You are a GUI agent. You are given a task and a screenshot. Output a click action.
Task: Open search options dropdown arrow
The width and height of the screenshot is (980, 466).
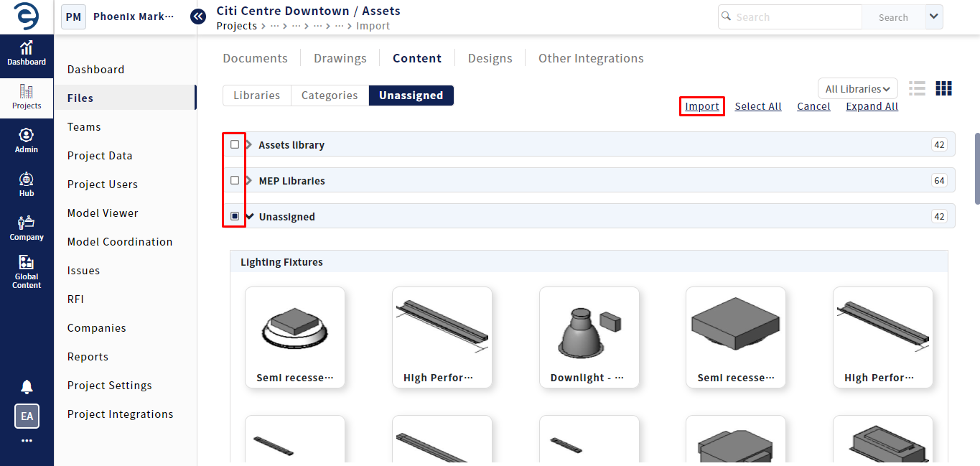(933, 17)
